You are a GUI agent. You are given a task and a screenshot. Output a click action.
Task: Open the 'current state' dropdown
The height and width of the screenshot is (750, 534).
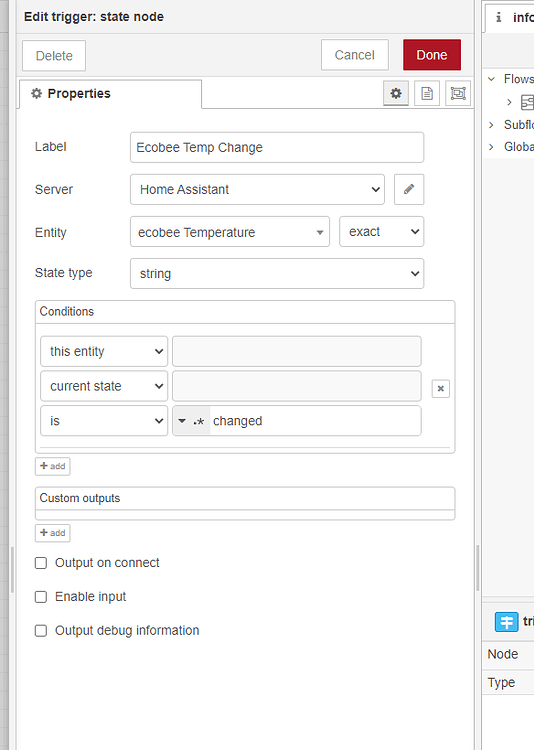(x=104, y=386)
